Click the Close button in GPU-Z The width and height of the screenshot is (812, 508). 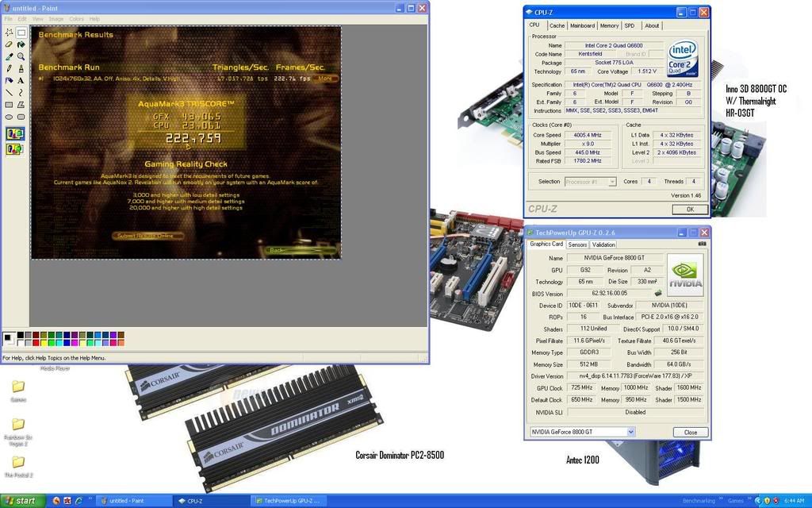691,433
